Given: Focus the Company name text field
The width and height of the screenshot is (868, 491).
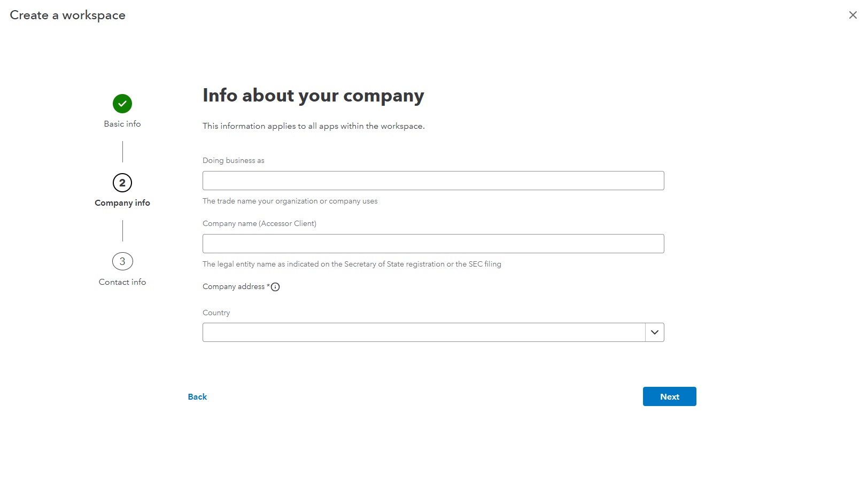Looking at the screenshot, I should click(433, 244).
